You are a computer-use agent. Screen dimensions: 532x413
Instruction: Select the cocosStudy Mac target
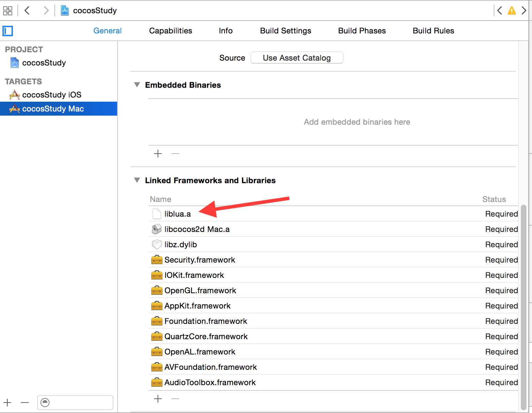click(59, 109)
